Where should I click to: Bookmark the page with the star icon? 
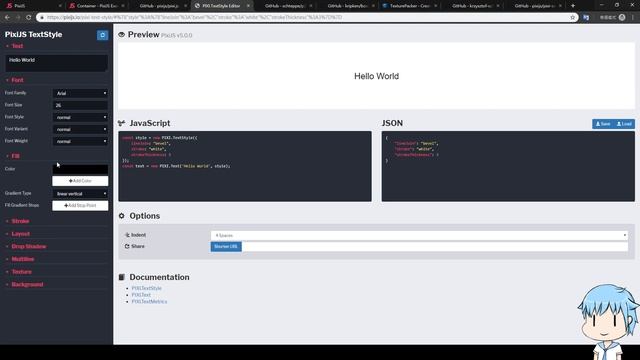pyautogui.click(x=572, y=18)
